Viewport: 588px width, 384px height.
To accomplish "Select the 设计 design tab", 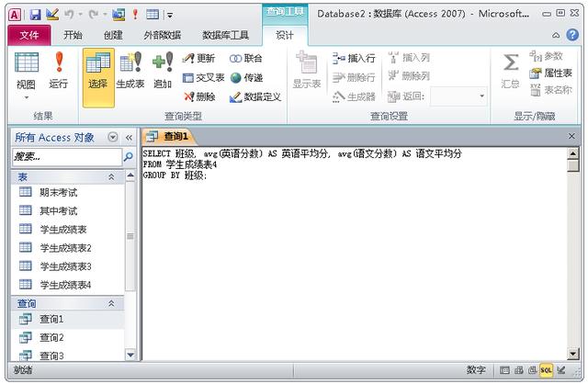I will [285, 35].
